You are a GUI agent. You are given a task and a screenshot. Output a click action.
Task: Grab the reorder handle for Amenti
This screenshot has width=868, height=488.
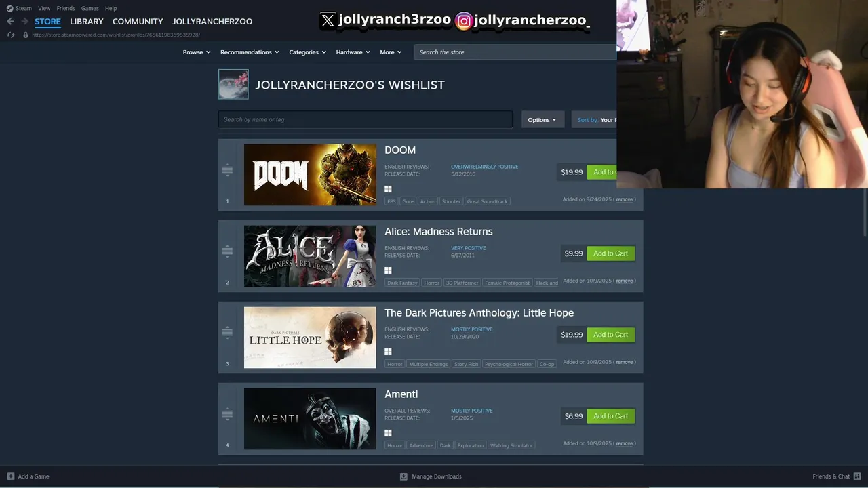click(x=227, y=414)
